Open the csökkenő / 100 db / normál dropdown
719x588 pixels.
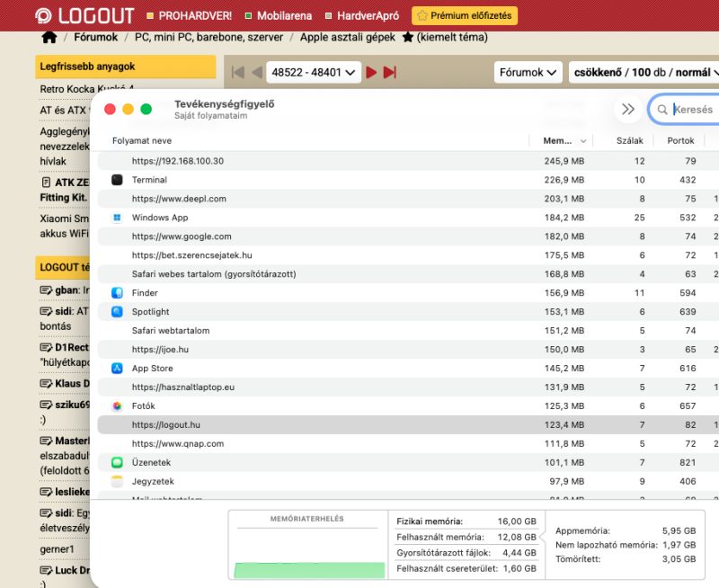(644, 72)
